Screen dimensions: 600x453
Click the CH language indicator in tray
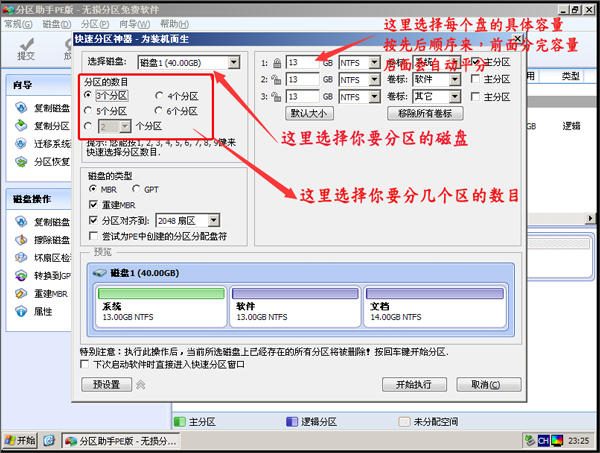(543, 441)
